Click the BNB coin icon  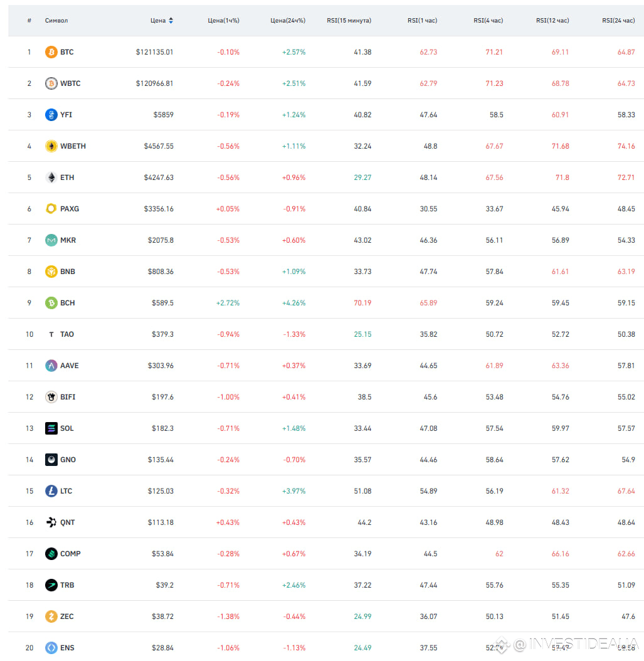pyautogui.click(x=51, y=272)
